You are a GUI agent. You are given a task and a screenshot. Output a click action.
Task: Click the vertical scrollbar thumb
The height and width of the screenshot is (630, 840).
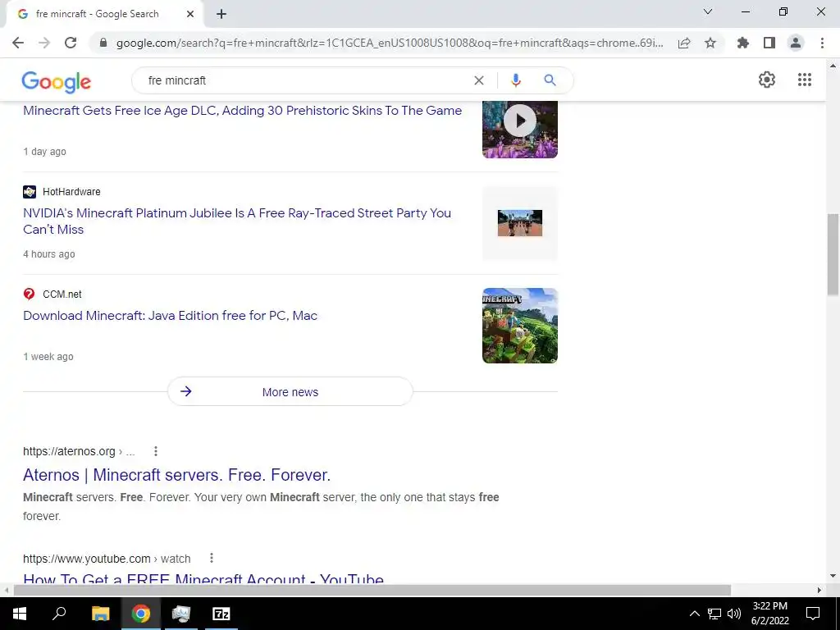click(x=833, y=254)
